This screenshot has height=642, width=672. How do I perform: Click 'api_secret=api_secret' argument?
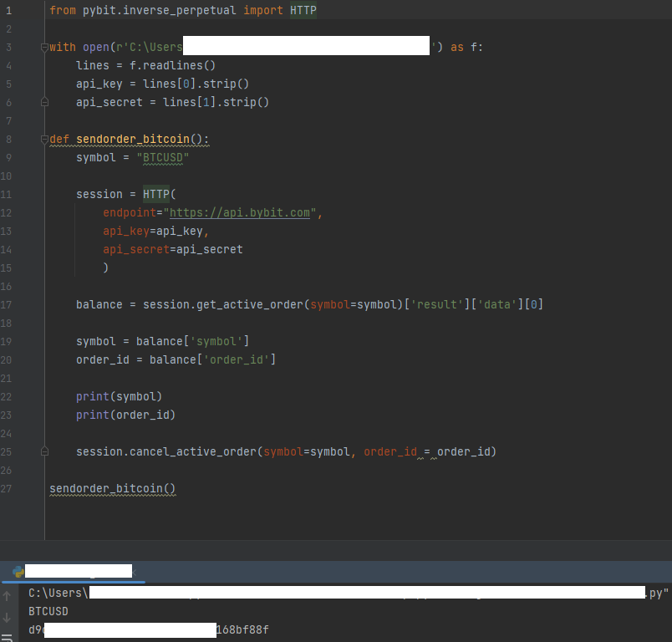click(173, 249)
